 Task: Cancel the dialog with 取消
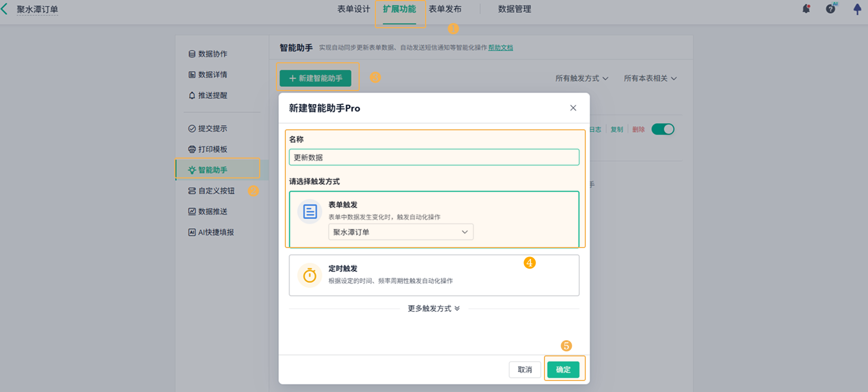525,369
